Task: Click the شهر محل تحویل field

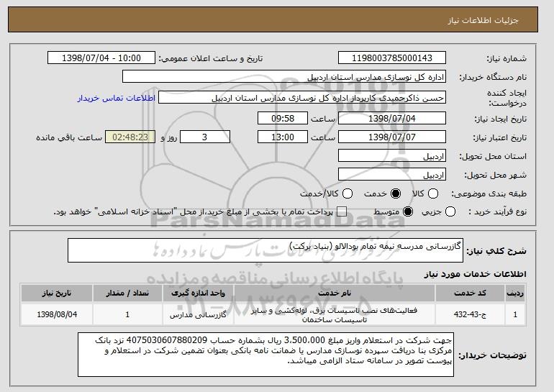Action: point(392,175)
